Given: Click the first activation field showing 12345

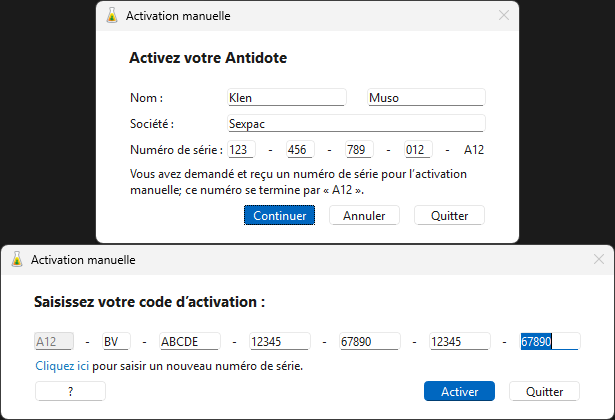Looking at the screenshot, I should (x=280, y=341).
